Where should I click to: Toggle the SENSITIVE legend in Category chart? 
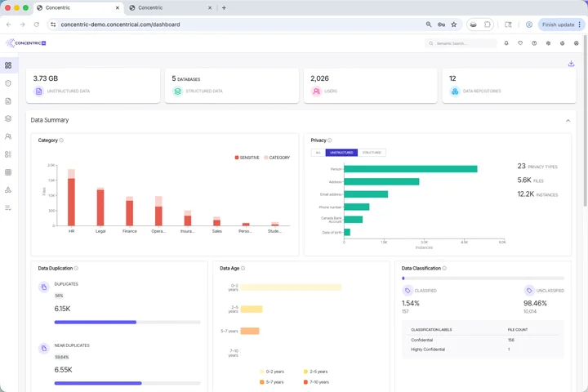click(247, 158)
